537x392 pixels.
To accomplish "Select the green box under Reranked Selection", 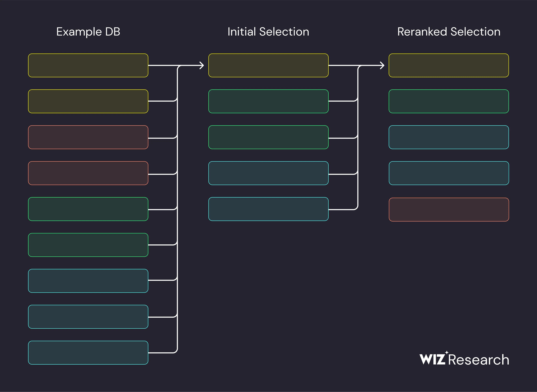I will [x=449, y=101].
